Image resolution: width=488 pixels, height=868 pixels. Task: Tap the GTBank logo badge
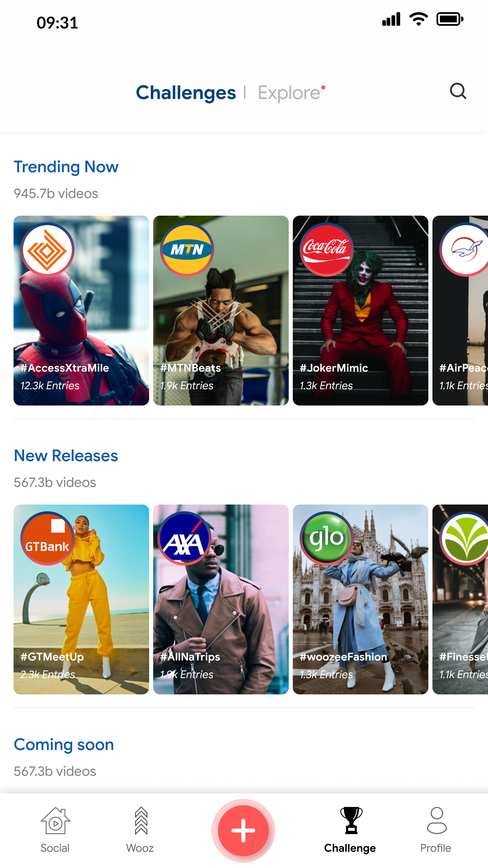coord(47,538)
